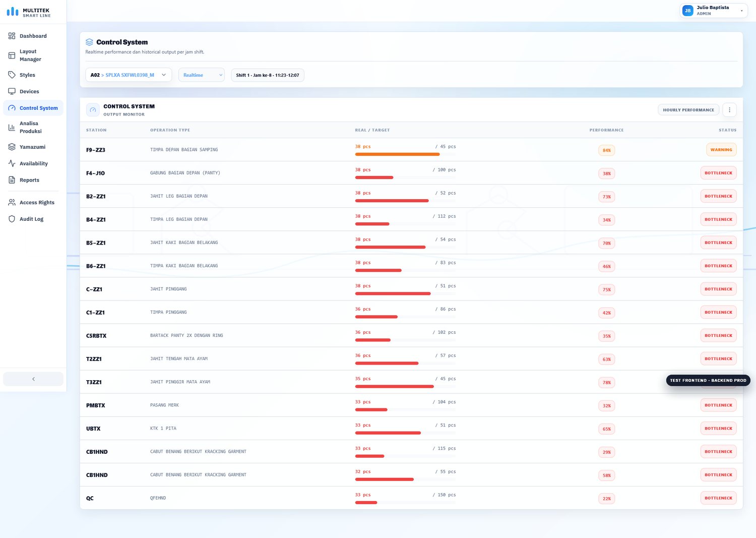
Task: Click the '/ 150 pcs' target value
Action: [444, 495]
